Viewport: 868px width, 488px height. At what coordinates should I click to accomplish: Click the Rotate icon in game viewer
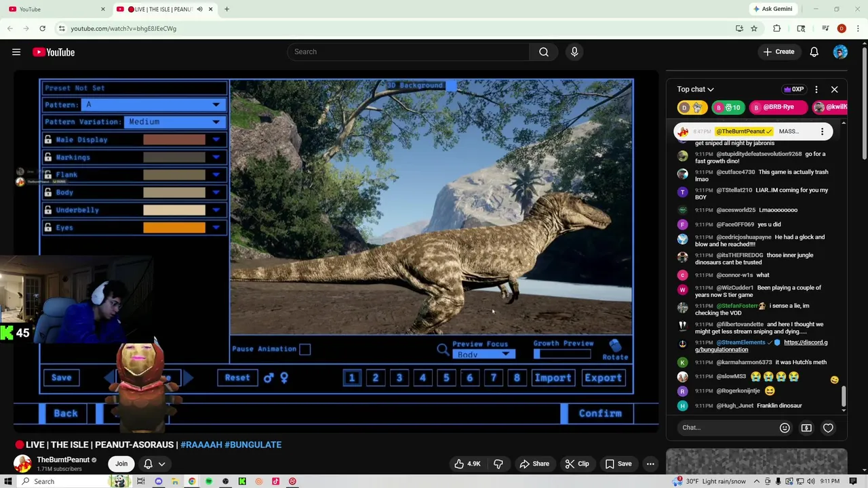click(615, 350)
